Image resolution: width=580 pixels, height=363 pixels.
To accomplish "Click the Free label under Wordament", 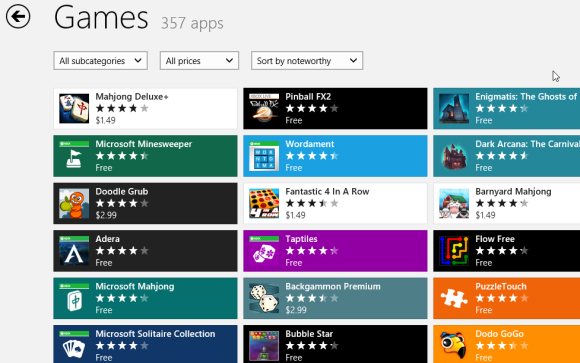I will [x=294, y=168].
